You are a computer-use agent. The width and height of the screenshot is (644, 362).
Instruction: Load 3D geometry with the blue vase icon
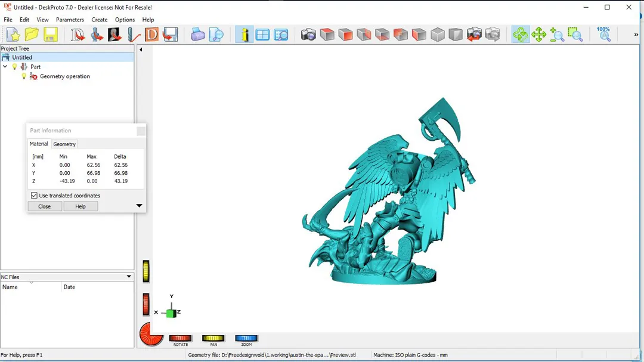click(x=97, y=35)
